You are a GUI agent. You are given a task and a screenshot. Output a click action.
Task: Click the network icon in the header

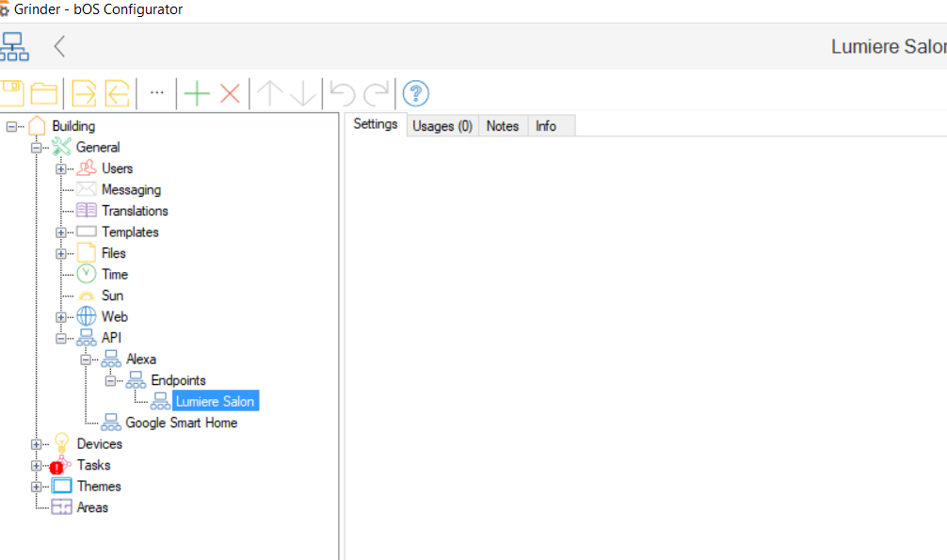[x=14, y=46]
